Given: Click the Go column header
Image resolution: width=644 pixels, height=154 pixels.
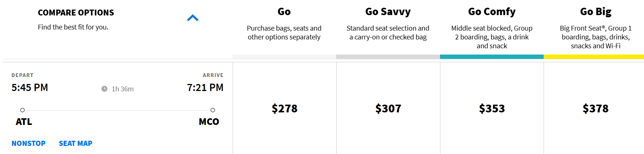Looking at the screenshot, I should coord(284,12).
